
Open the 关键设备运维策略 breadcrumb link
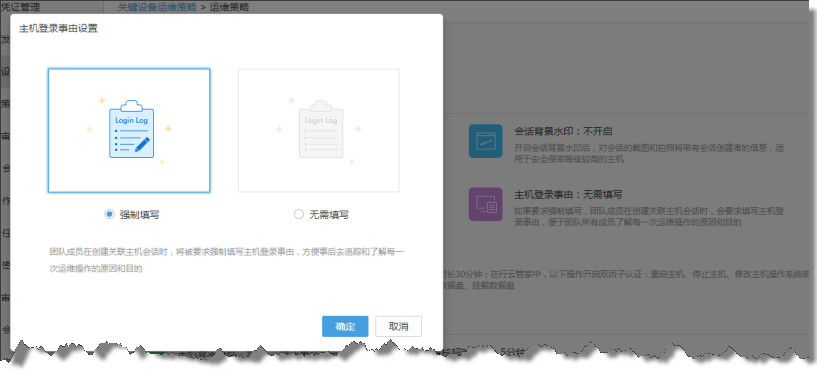pos(157,7)
